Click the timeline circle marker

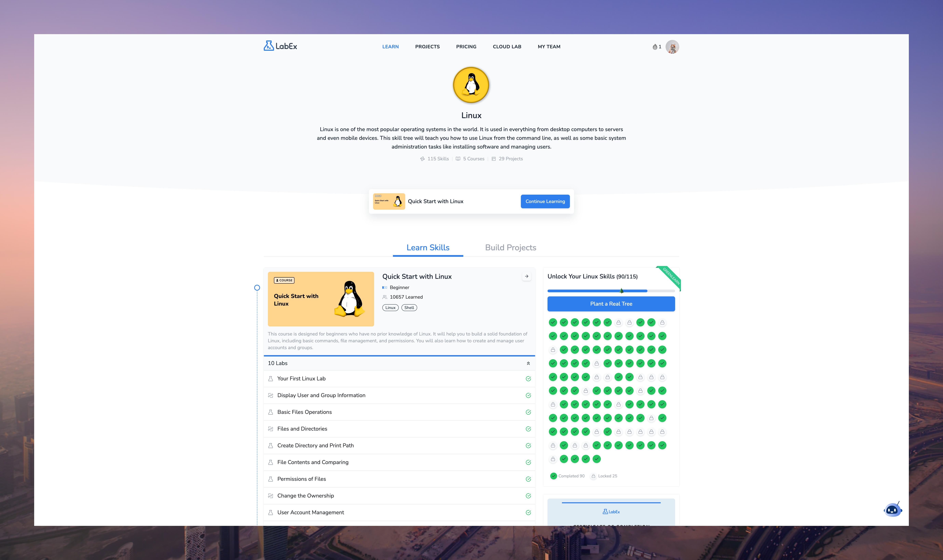pyautogui.click(x=257, y=288)
